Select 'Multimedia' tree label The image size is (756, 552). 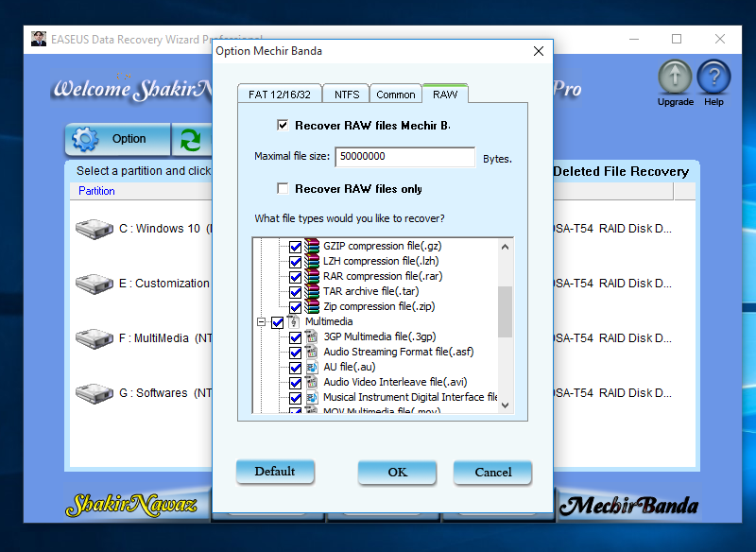click(x=329, y=321)
